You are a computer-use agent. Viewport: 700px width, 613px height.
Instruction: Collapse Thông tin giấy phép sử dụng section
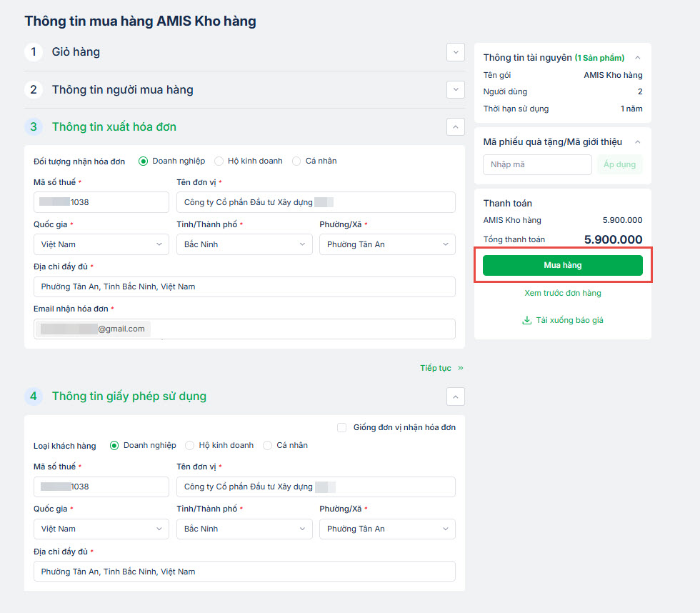[x=455, y=397]
